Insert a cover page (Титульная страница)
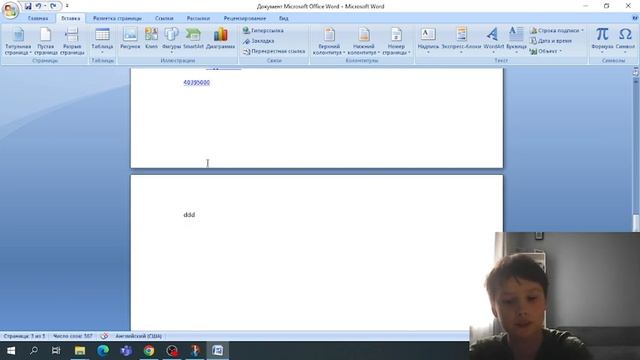The width and height of the screenshot is (640, 360). (x=18, y=41)
